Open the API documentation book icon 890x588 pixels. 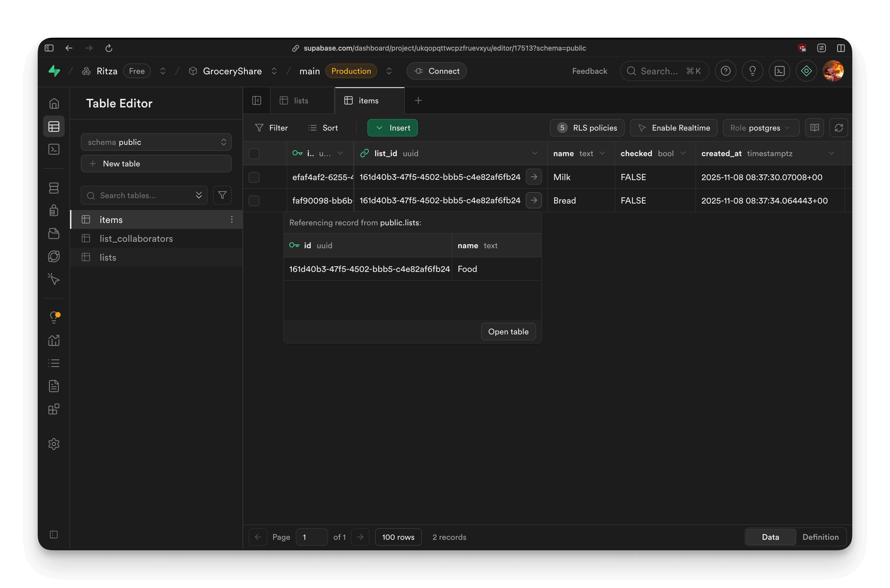pyautogui.click(x=815, y=128)
